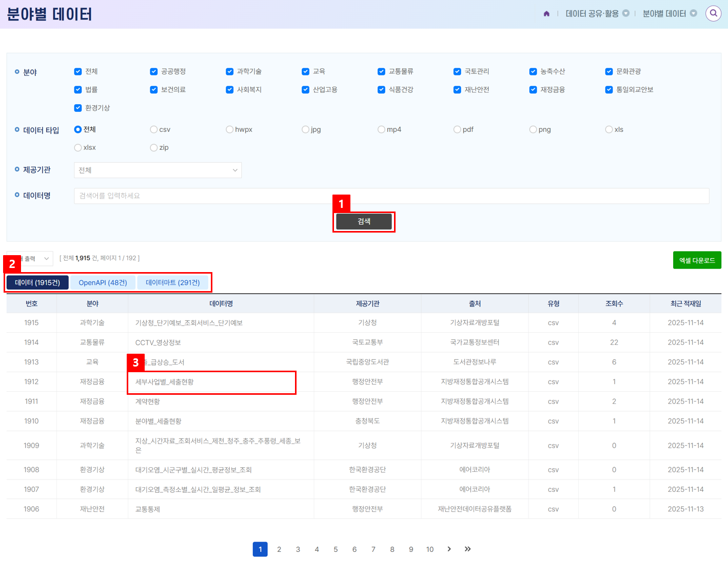Open the 세부사업별_세출현황 dataset link
The height and width of the screenshot is (576, 728).
(165, 382)
